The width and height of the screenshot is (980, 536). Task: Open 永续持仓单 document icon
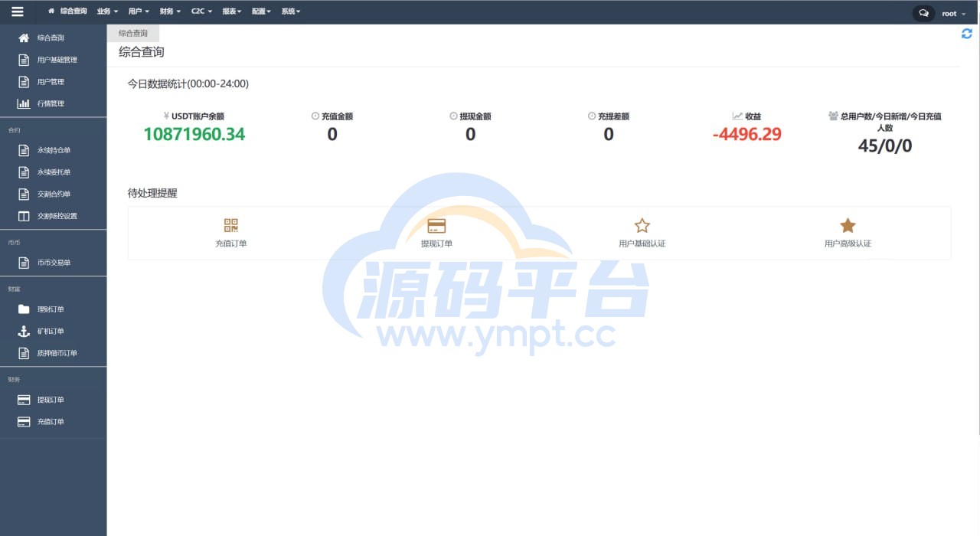(x=24, y=150)
